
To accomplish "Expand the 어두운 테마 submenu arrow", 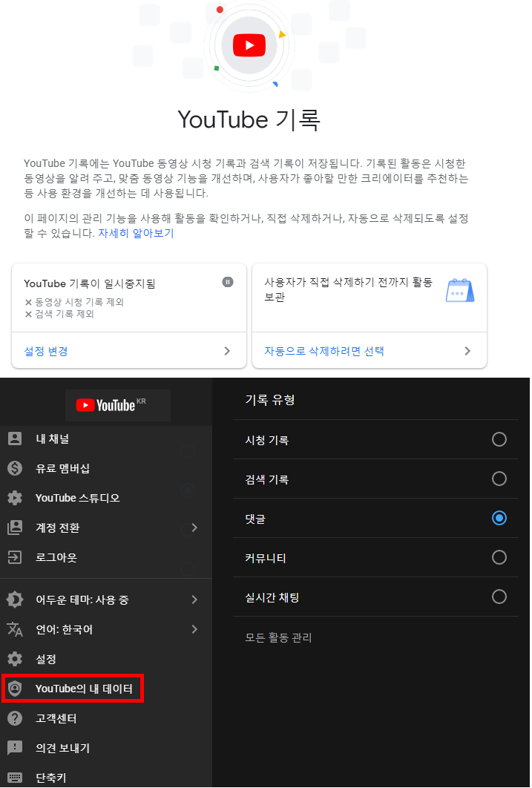I will (194, 600).
